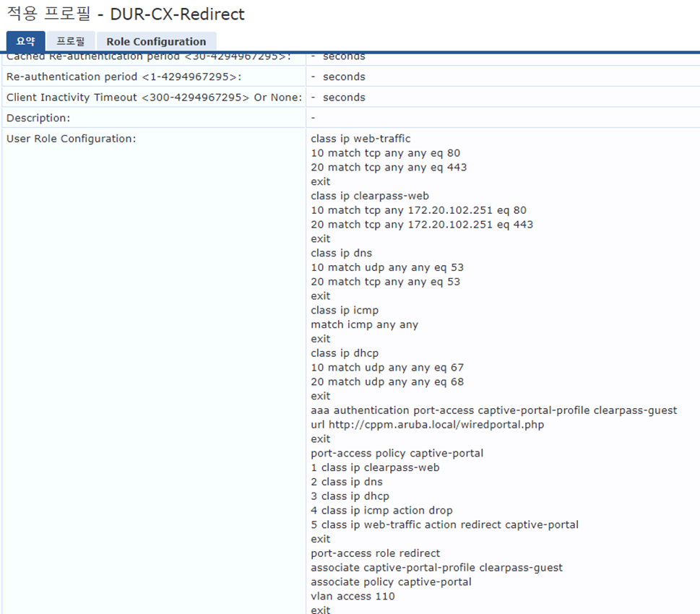Click the web-traffic action redirect captive-portal line
This screenshot has width=700, height=614.
[x=444, y=524]
